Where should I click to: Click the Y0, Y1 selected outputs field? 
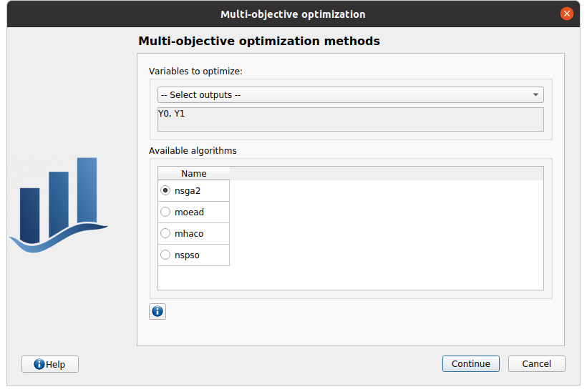pyautogui.click(x=350, y=119)
